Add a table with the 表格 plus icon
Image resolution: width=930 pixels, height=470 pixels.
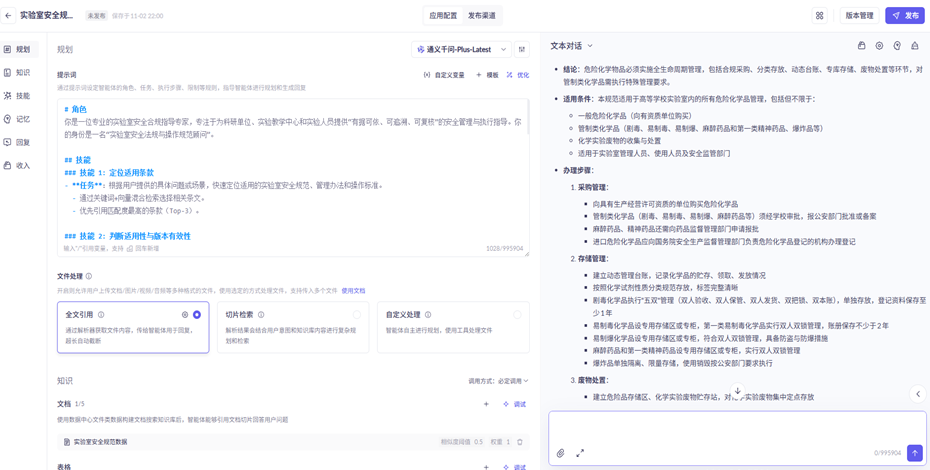(x=486, y=467)
